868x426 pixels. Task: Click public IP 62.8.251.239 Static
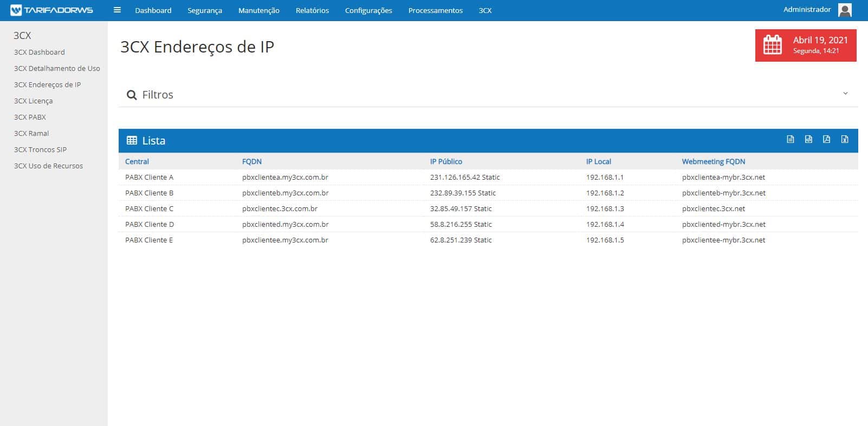461,240
